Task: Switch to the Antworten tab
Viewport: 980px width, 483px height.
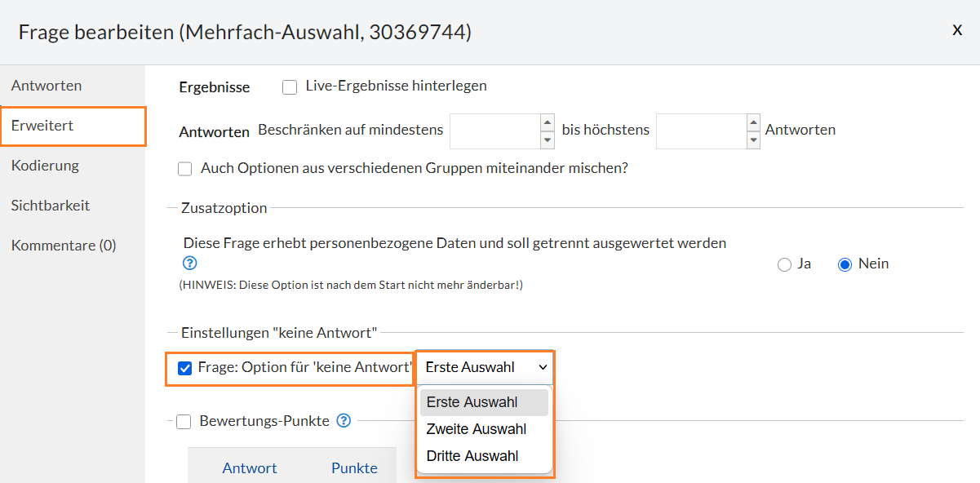Action: click(x=47, y=86)
